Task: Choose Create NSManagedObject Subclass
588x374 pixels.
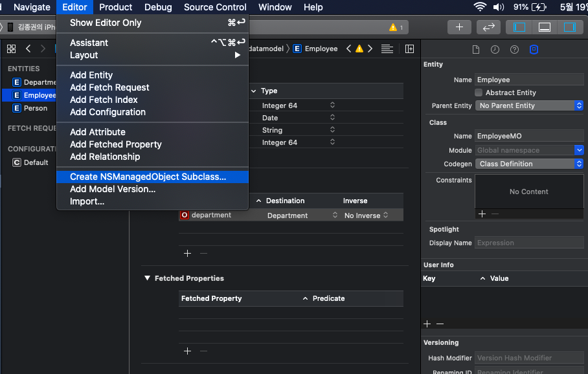Action: [152, 177]
